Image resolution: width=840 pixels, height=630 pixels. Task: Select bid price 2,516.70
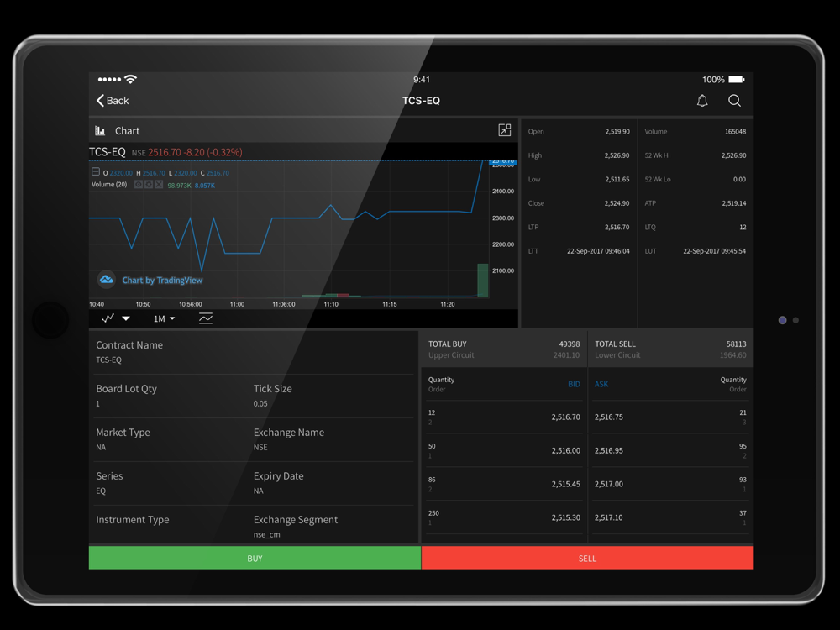coord(565,417)
